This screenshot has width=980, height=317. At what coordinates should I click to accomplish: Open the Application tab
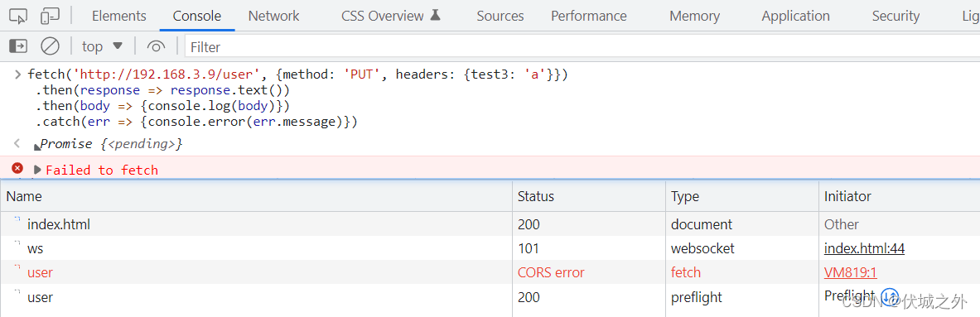(795, 17)
